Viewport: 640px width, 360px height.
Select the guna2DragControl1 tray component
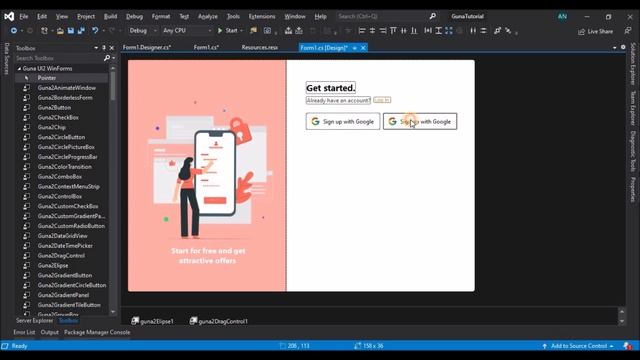click(x=219, y=321)
